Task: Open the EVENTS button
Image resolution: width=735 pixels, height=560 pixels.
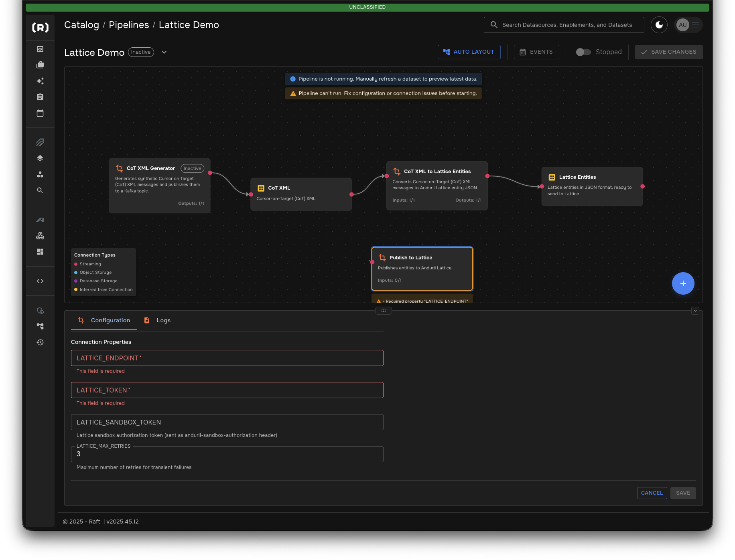Action: click(536, 52)
